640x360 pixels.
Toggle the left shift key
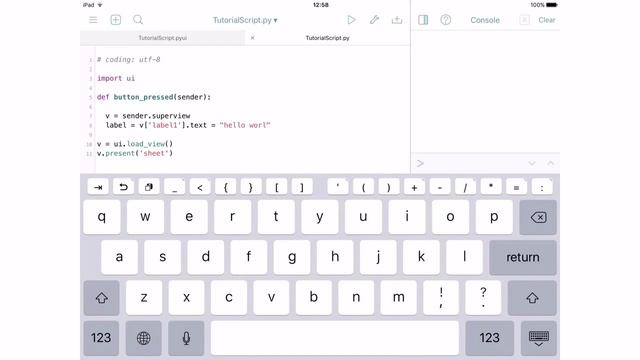coord(102,298)
